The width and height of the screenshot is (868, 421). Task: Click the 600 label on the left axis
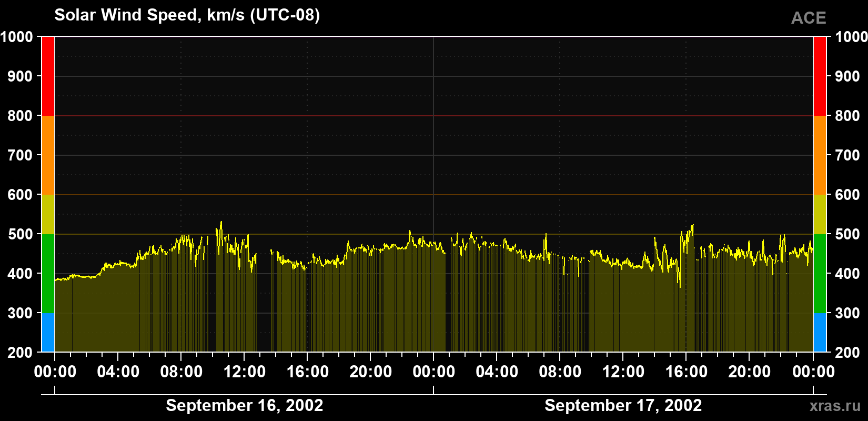[20, 195]
